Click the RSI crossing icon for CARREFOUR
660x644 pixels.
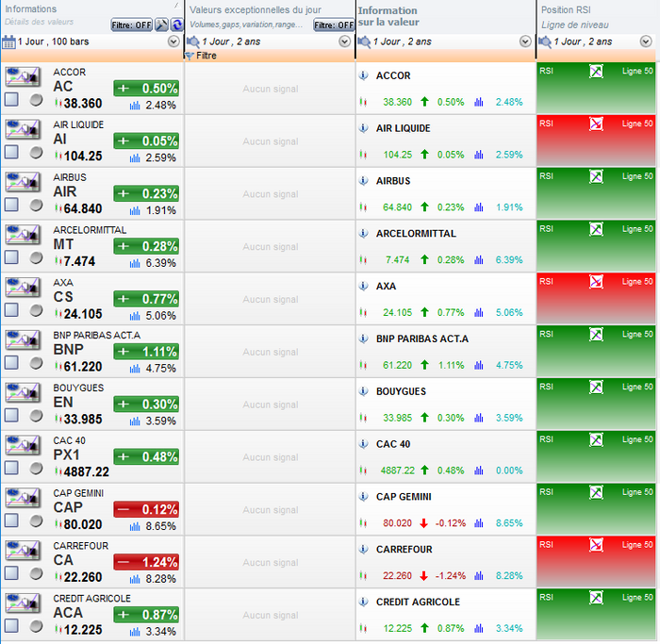596,545
